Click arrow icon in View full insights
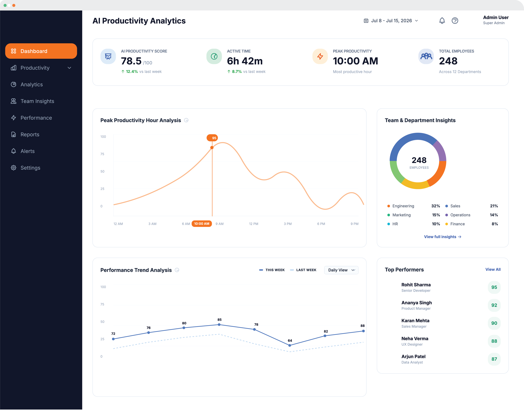 (460, 237)
